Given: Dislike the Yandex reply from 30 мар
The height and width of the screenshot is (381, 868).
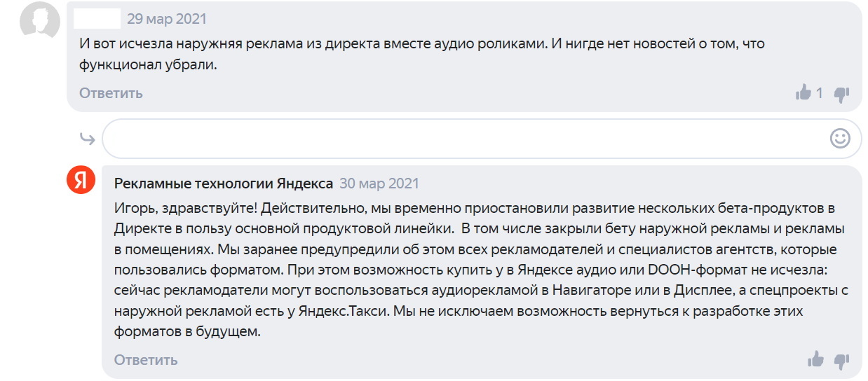Looking at the screenshot, I should click(x=841, y=361).
